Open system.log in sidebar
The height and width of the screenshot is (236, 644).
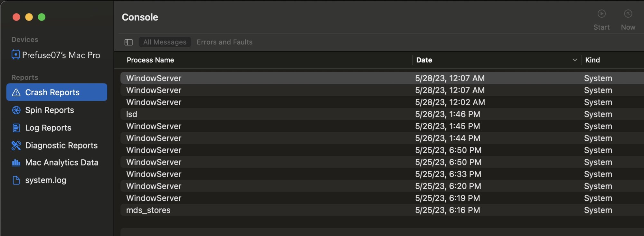pyautogui.click(x=57, y=180)
